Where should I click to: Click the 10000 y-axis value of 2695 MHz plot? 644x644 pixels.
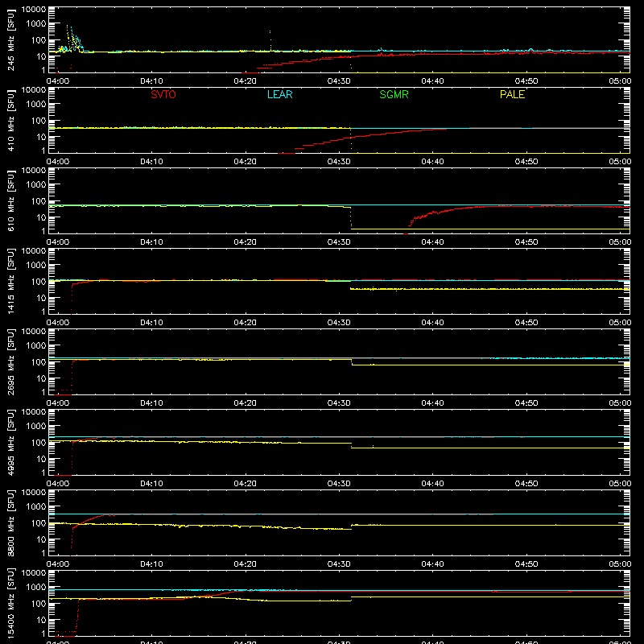tap(34, 332)
